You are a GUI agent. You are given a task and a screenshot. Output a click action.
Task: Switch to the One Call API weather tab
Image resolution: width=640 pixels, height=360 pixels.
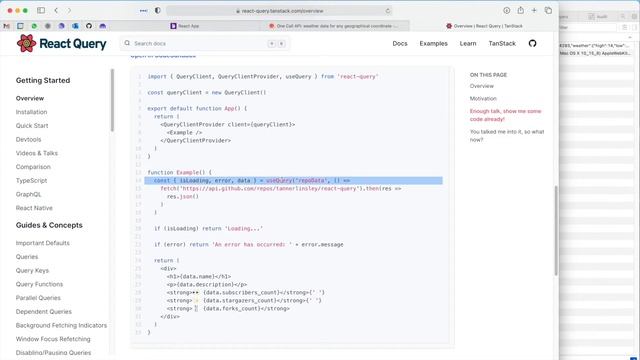click(x=334, y=26)
